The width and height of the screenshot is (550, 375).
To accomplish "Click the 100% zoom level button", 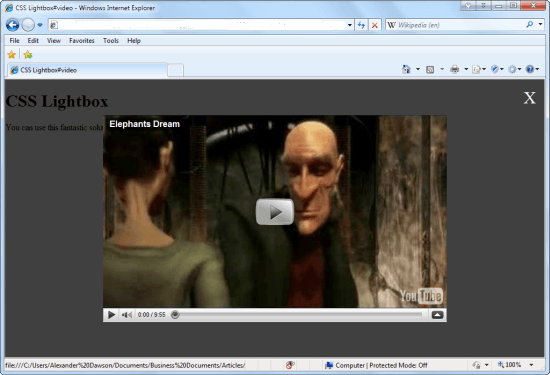I will pos(509,365).
